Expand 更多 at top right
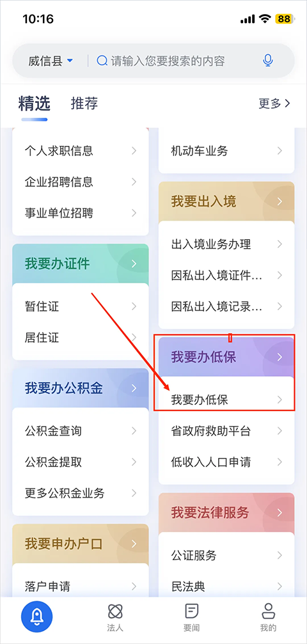This screenshot has height=644, width=307. coord(274,104)
